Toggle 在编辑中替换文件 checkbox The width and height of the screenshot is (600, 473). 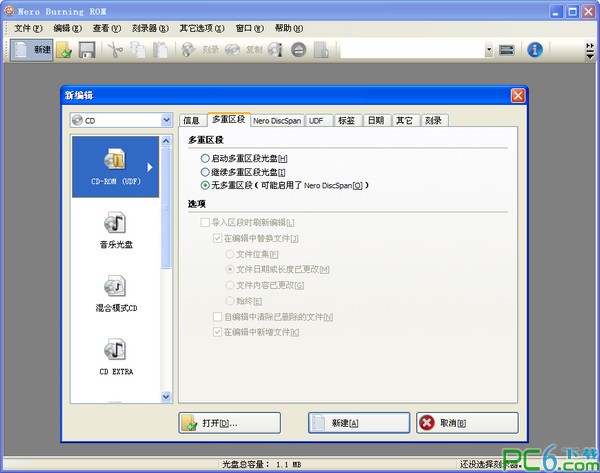click(256, 238)
